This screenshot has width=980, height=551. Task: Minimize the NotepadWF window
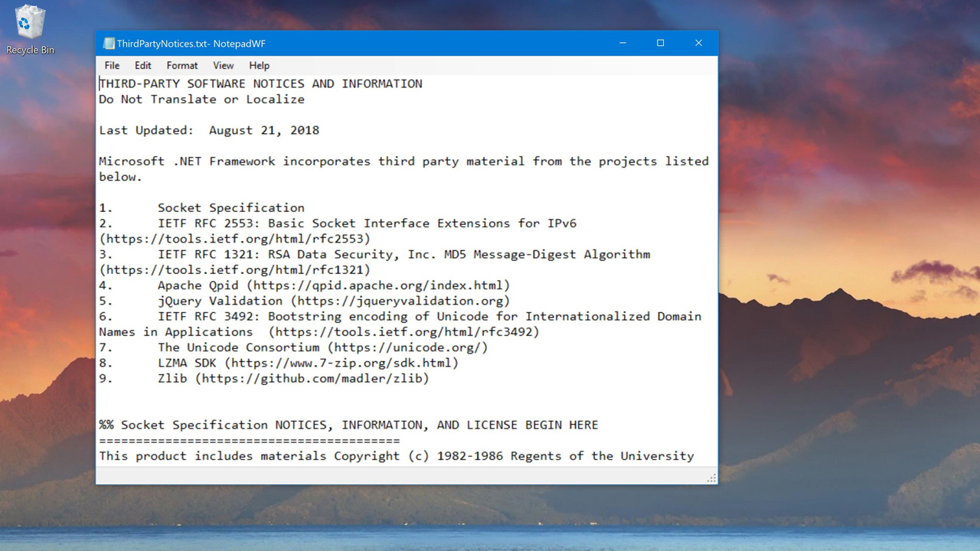(x=623, y=44)
